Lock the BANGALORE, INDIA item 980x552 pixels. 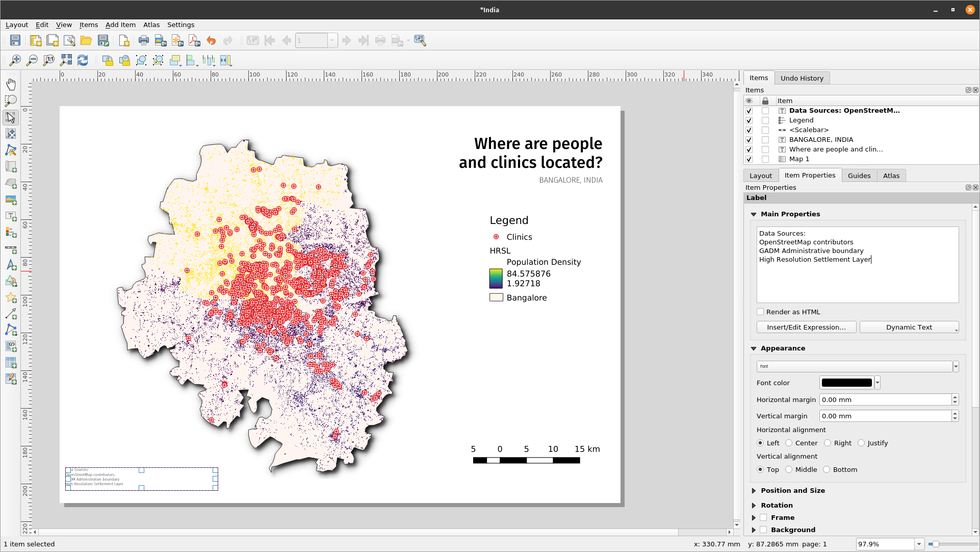(x=765, y=140)
